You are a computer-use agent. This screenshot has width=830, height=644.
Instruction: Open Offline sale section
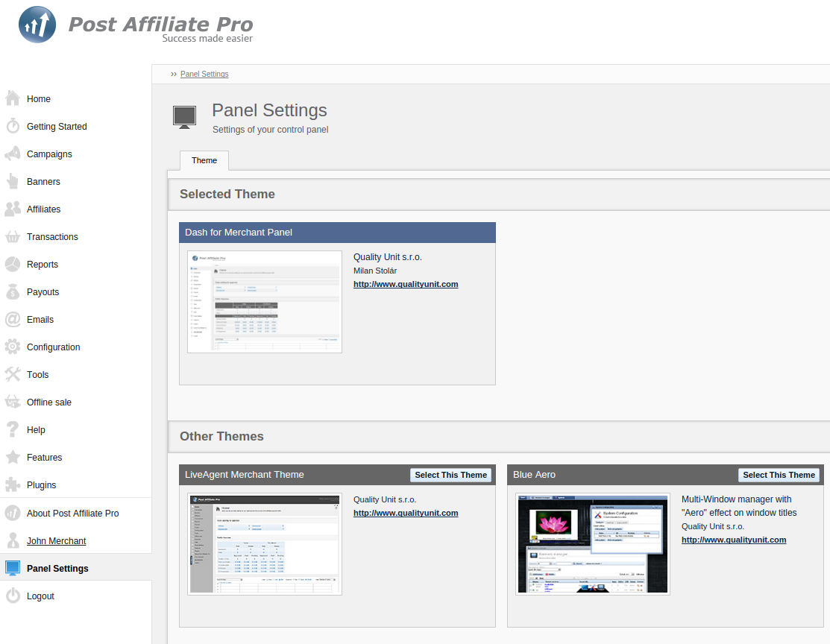49,402
